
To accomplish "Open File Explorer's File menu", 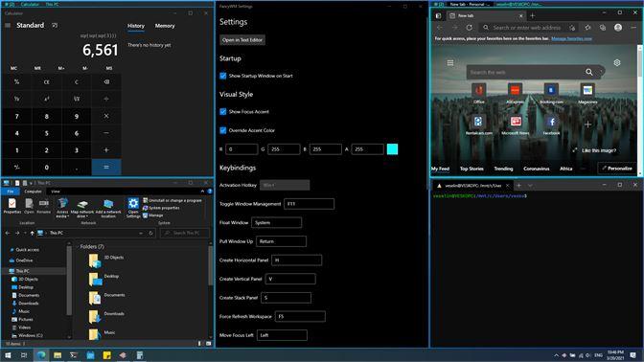I will [11, 192].
